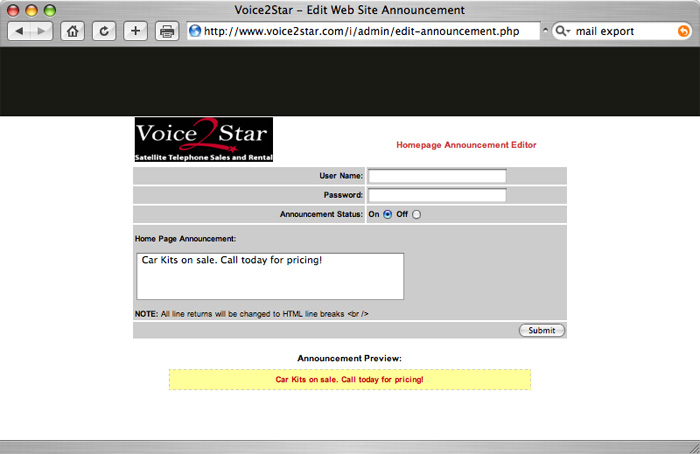Click the browser Forward arrow button
The image size is (700, 454).
(x=43, y=31)
